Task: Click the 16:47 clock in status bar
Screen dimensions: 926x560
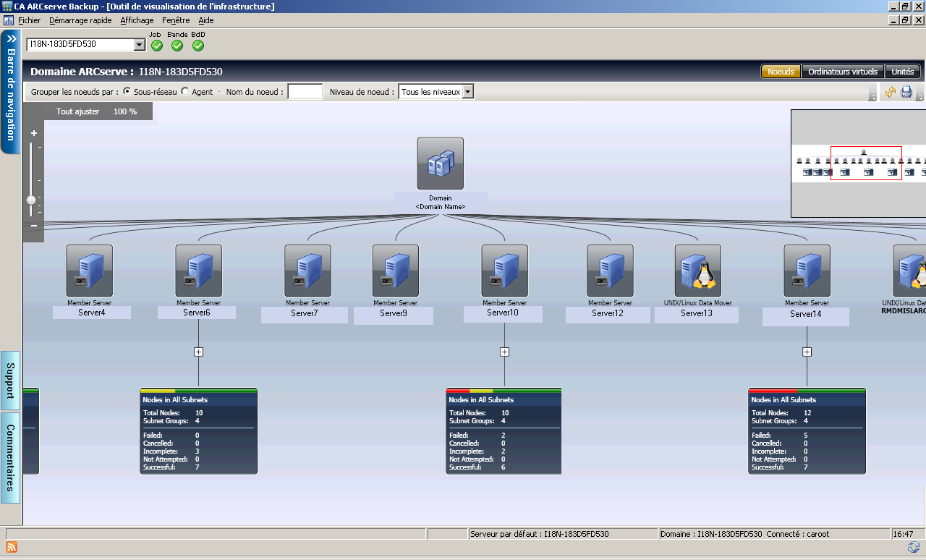Action: (x=903, y=534)
